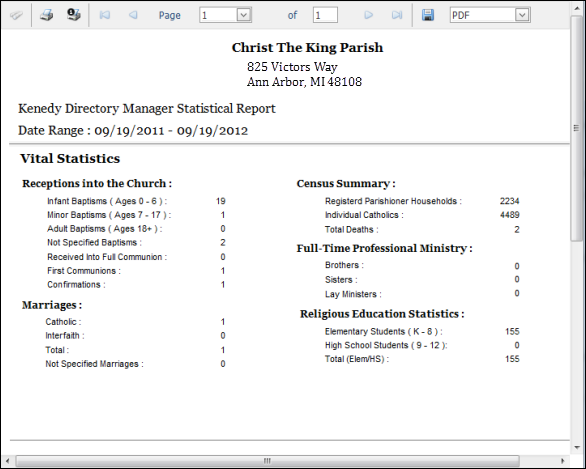Click the Individual Catholics label
The image size is (586, 469).
364,215
